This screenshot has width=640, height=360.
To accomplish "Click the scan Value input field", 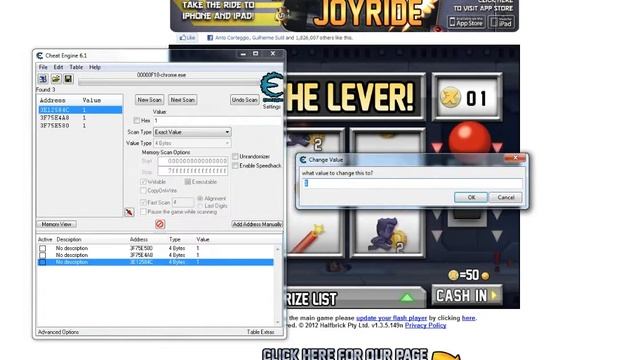I will coord(218,120).
